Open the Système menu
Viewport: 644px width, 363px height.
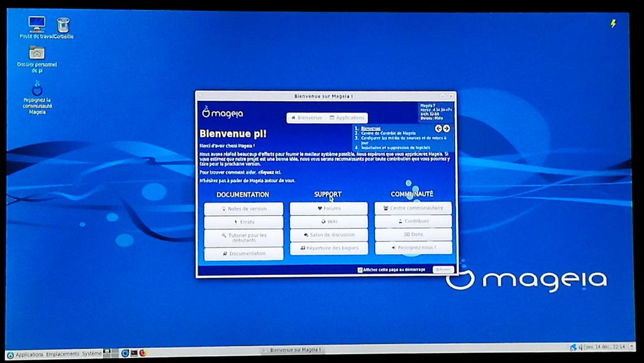coord(91,354)
